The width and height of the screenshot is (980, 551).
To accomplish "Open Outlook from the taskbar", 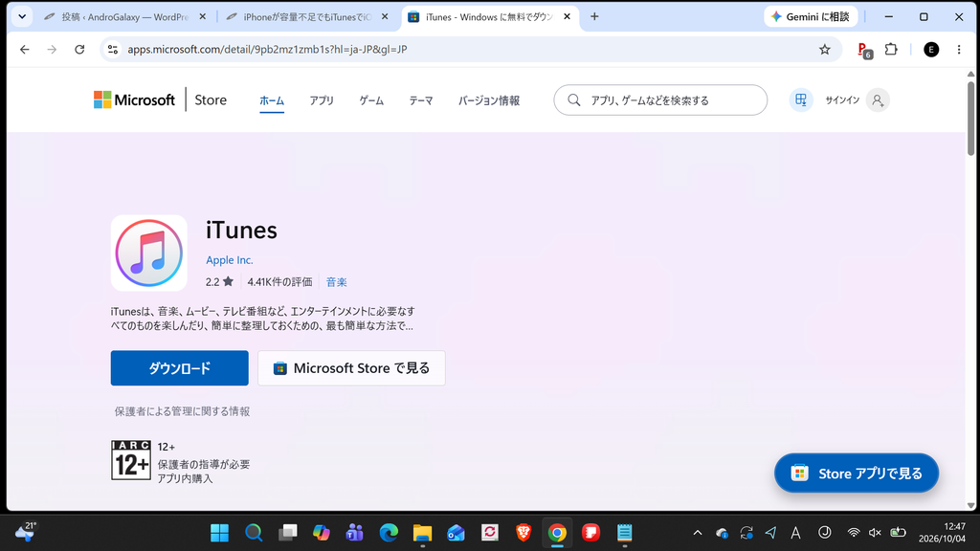I will pos(457,533).
